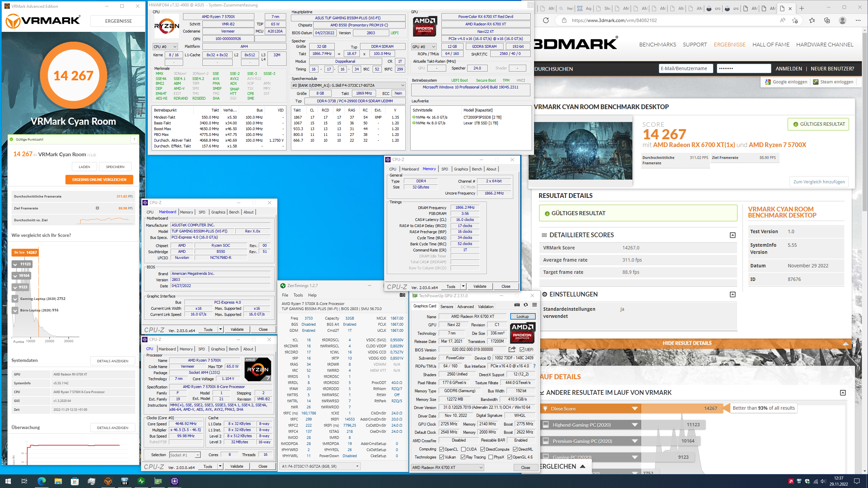Open Microsoft Edge from the taskbar
Image resolution: width=868 pixels, height=488 pixels.
(x=42, y=481)
